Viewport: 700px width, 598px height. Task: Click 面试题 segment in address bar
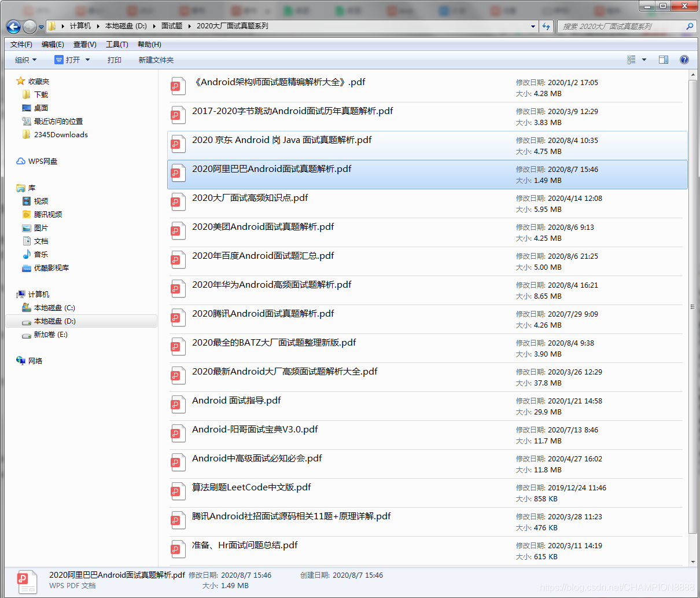172,26
